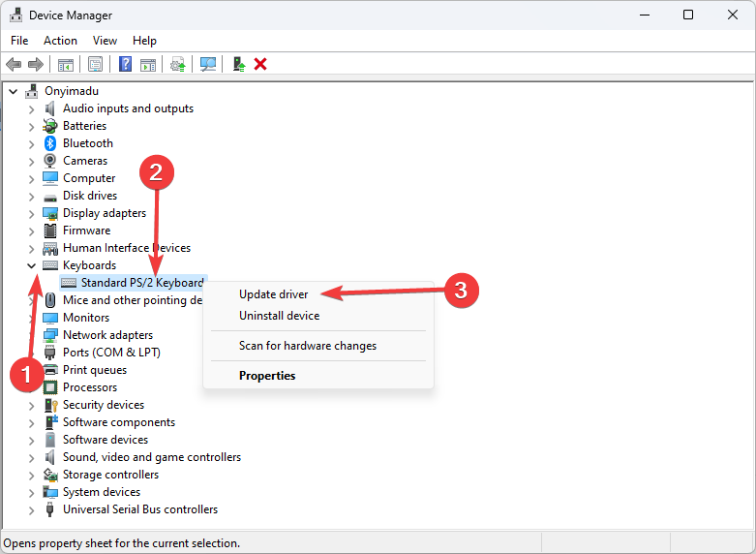This screenshot has width=756, height=554.
Task: Select the Onyimadu computer name
Action: (x=72, y=91)
